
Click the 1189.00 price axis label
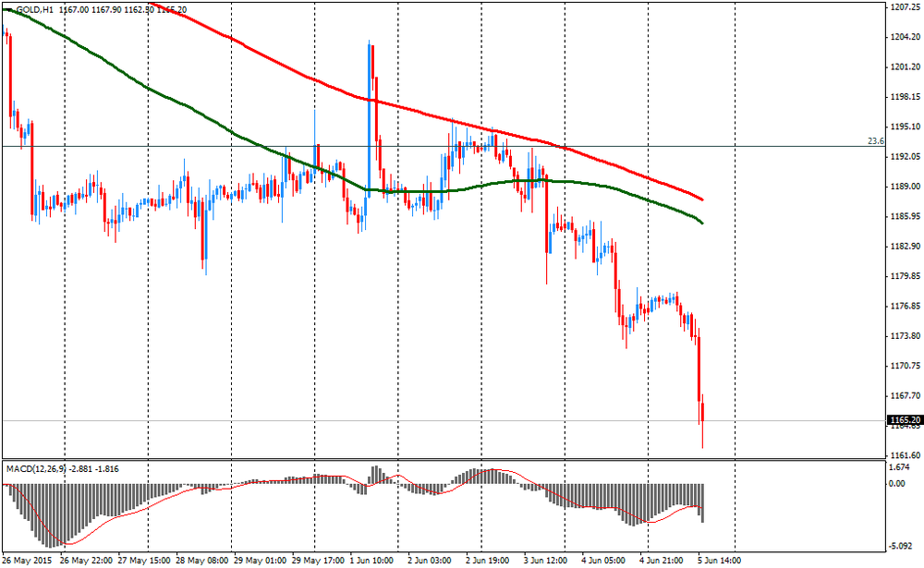tap(906, 187)
